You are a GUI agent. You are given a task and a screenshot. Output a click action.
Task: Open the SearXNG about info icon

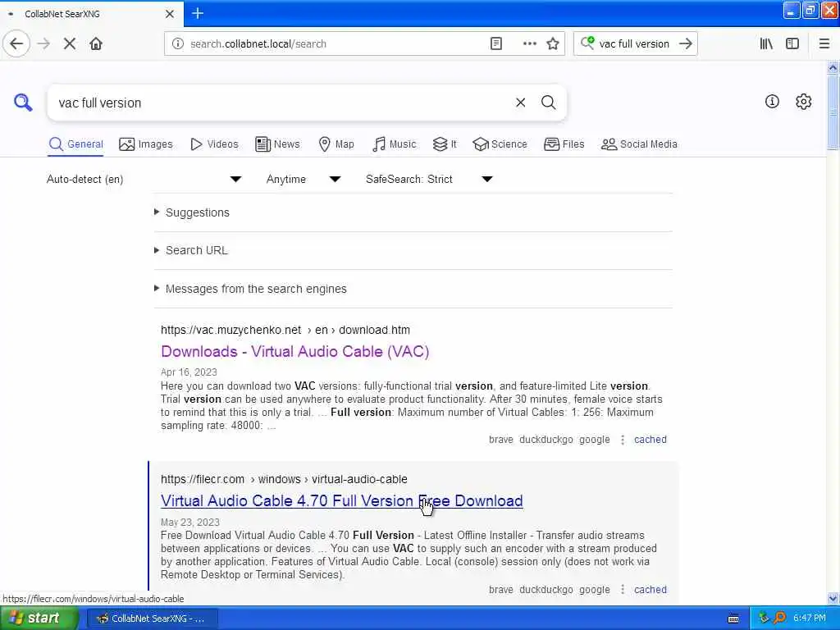click(771, 101)
